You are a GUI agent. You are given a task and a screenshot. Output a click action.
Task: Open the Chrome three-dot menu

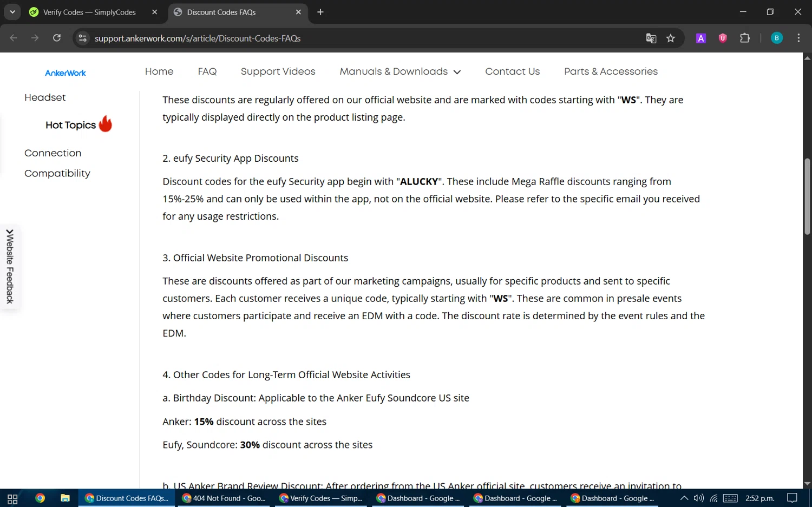pos(799,38)
